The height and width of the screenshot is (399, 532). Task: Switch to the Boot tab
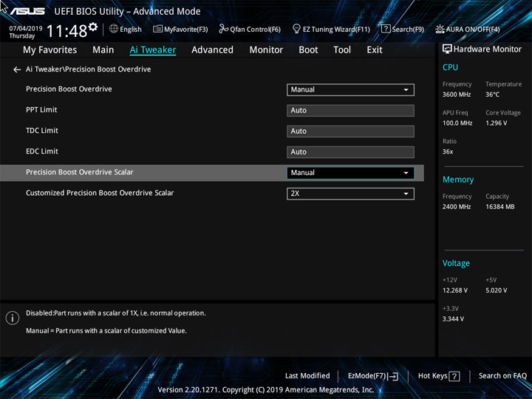tap(308, 50)
